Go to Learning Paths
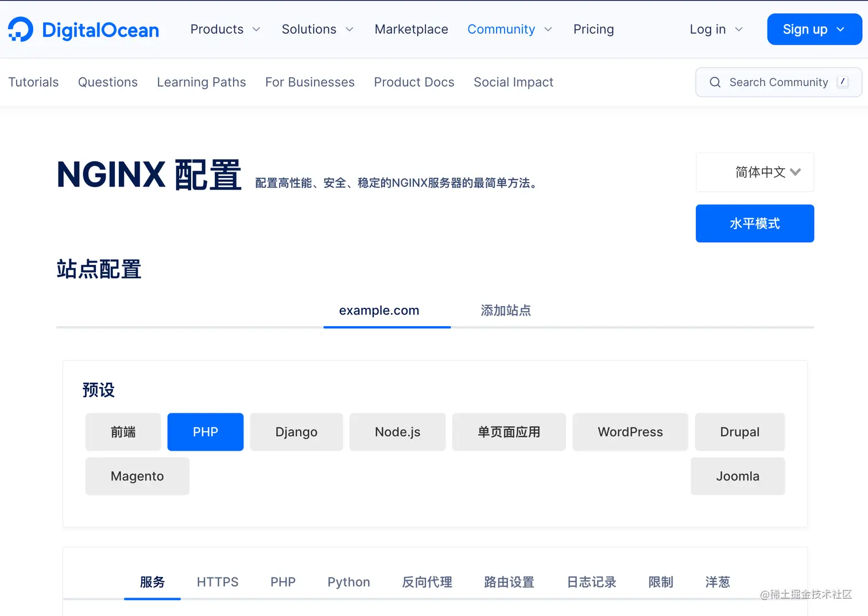Image resolution: width=868 pixels, height=616 pixels. pyautogui.click(x=201, y=82)
